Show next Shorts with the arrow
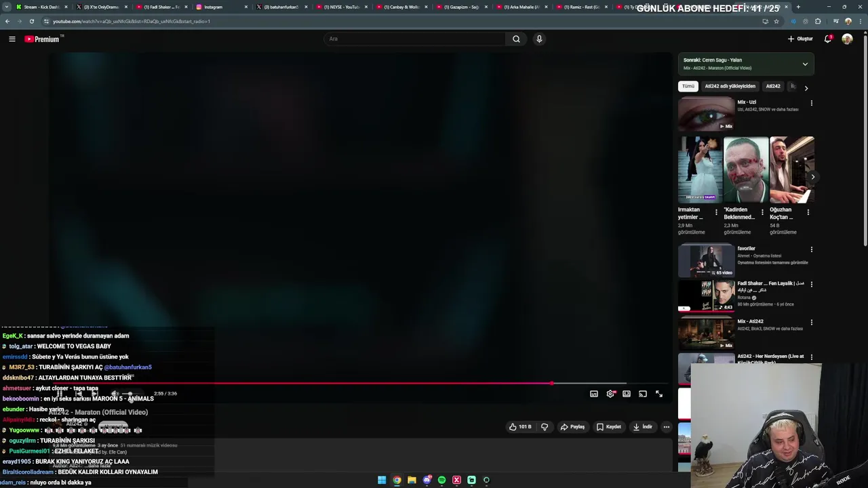This screenshot has width=868, height=488. 812,177
